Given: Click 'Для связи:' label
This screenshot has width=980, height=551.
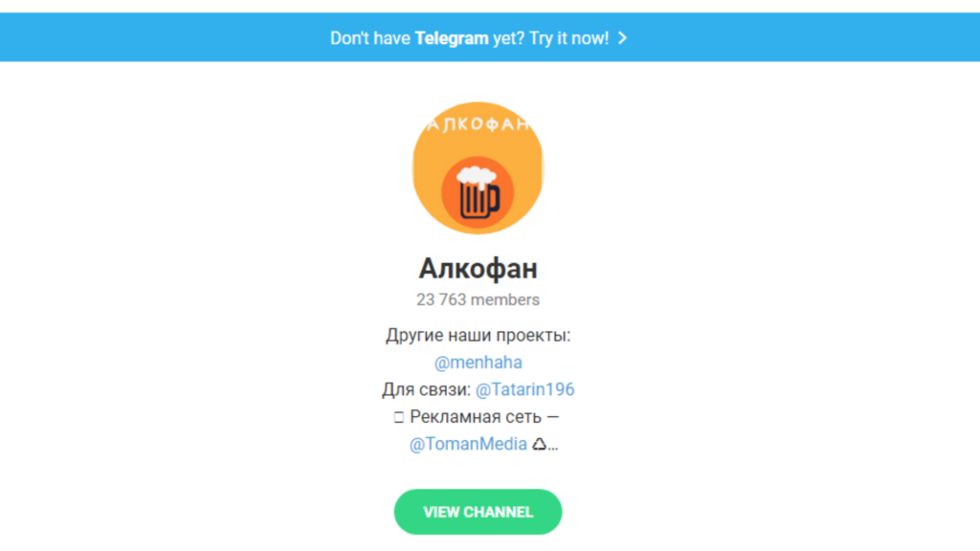Looking at the screenshot, I should 426,390.
